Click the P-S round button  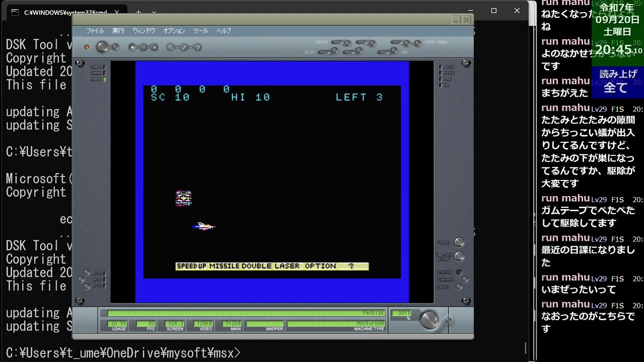(x=87, y=286)
